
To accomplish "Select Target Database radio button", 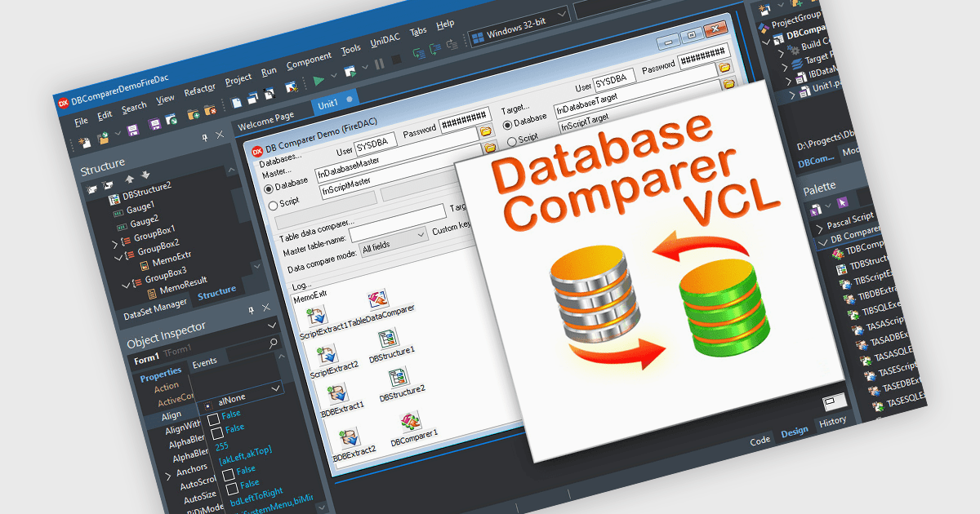I will pyautogui.click(x=507, y=124).
